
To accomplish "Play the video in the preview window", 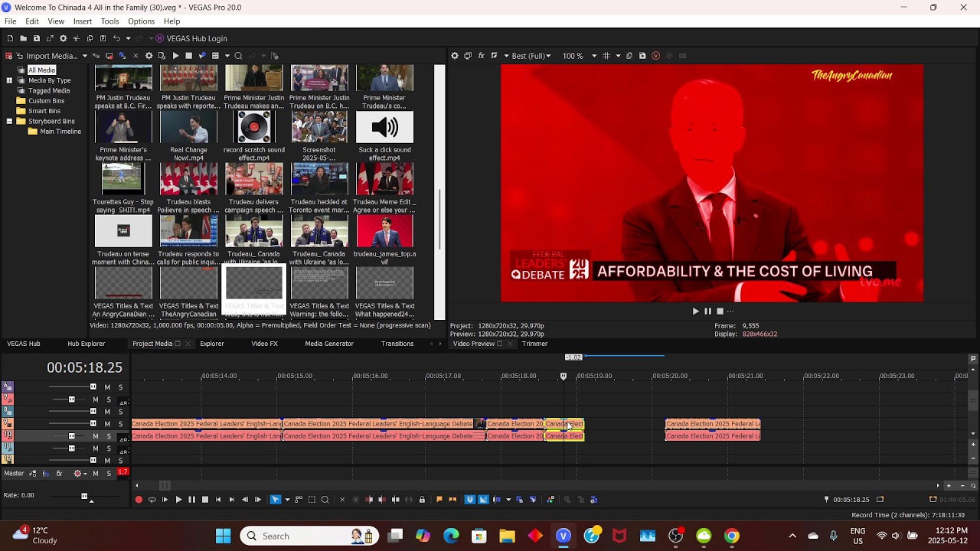I will [x=695, y=311].
